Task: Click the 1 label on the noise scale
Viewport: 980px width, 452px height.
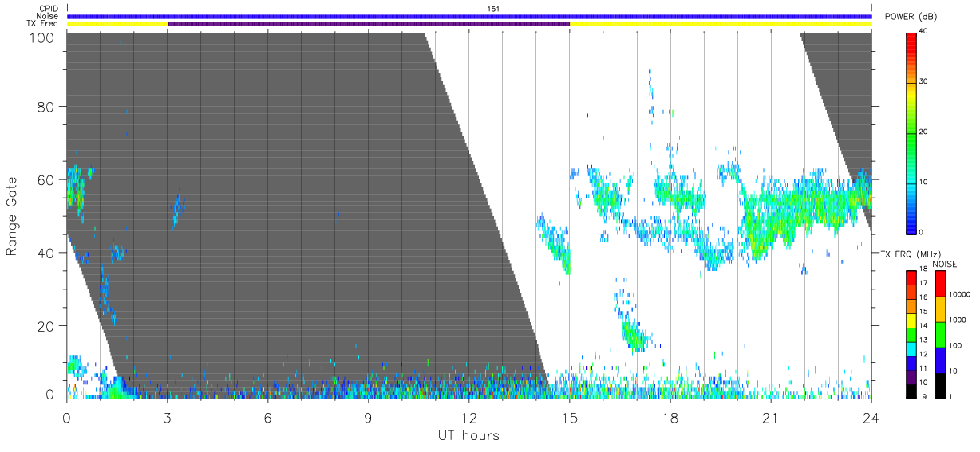Action: coord(951,396)
